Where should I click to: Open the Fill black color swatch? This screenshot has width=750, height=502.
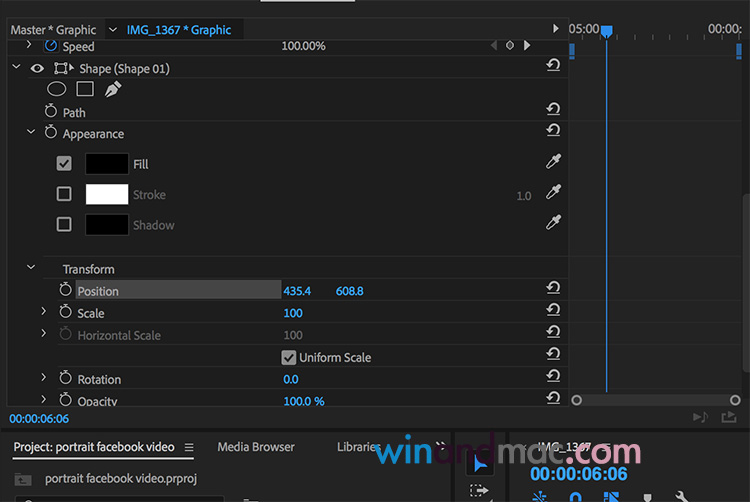pyautogui.click(x=107, y=163)
